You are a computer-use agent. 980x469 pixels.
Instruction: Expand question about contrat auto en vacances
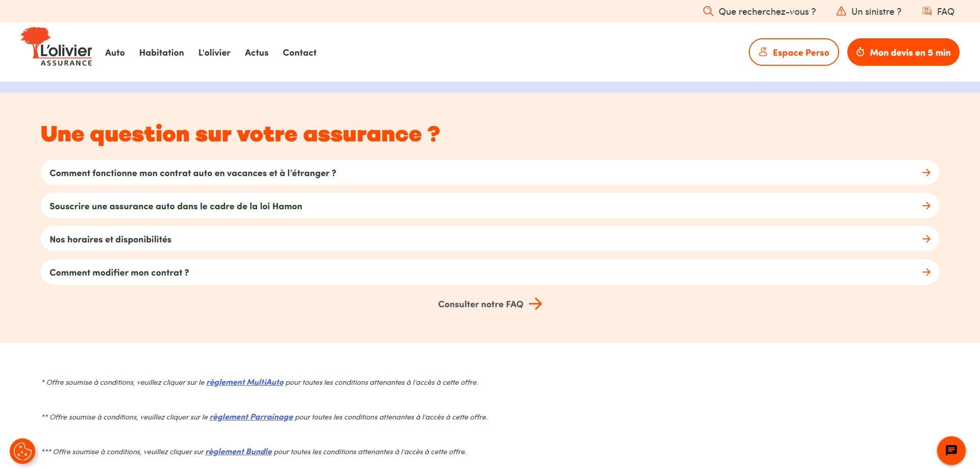(x=490, y=173)
